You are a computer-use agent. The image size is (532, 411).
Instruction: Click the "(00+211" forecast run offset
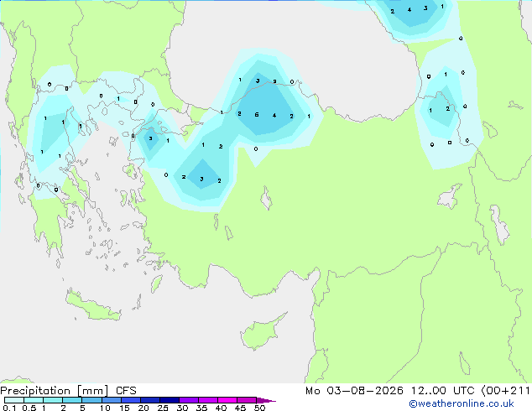506,391
